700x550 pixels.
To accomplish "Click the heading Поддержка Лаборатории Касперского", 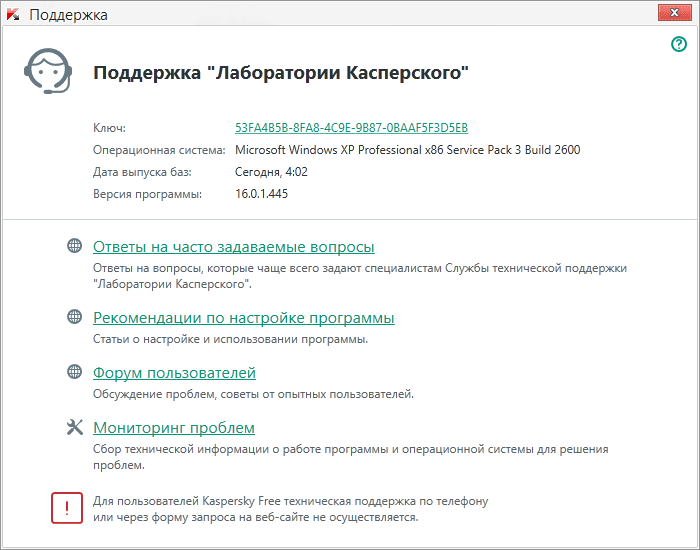I will [x=281, y=73].
